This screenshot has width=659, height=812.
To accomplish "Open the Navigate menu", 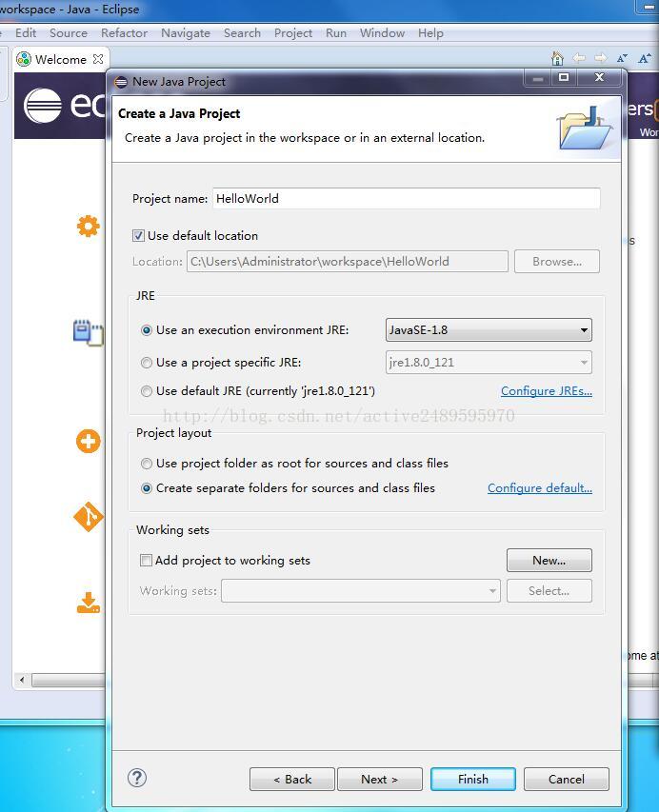I will (186, 33).
